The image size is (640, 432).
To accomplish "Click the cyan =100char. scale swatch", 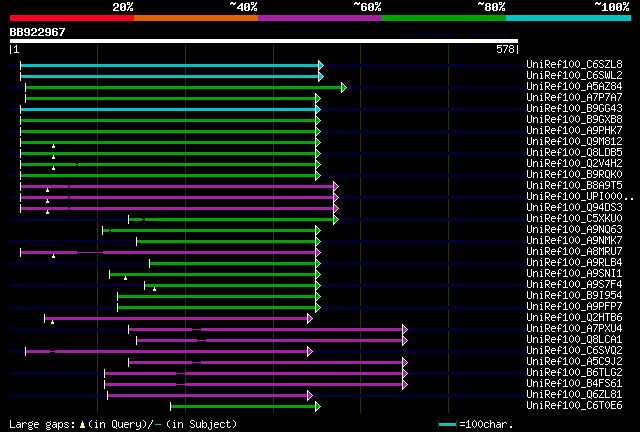I will [x=447, y=425].
